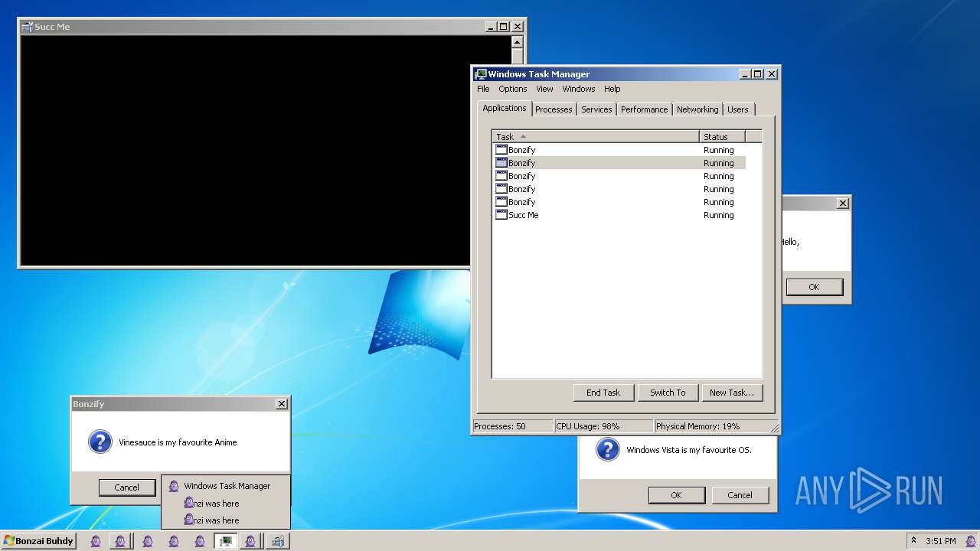Click the Bonzi icon beside Windows Task Manager popup entry
This screenshot has width=980, height=551.
pos(174,486)
